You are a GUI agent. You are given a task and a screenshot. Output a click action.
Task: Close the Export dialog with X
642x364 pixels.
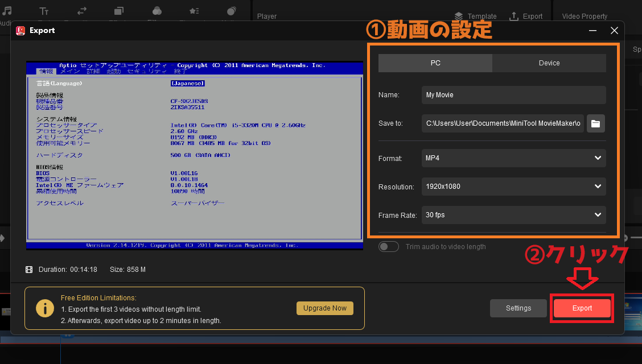point(614,30)
